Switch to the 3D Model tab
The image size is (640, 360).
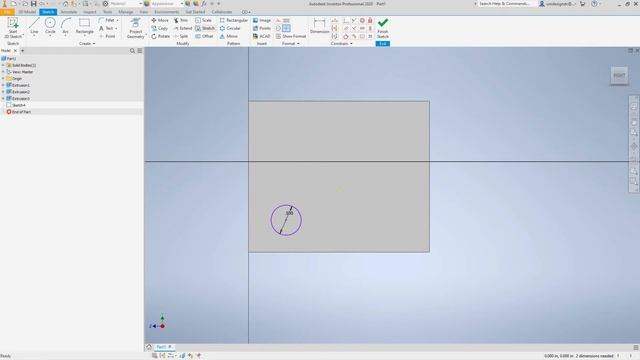pyautogui.click(x=27, y=12)
